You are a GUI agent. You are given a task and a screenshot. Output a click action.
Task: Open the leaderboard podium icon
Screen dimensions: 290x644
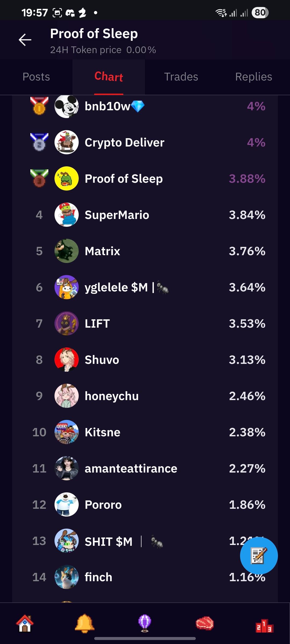point(264,625)
